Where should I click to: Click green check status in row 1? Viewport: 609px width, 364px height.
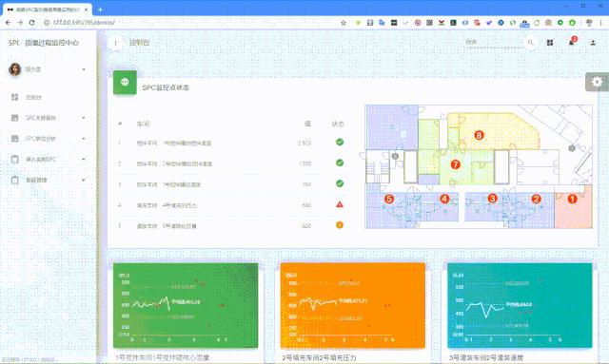[x=340, y=142]
